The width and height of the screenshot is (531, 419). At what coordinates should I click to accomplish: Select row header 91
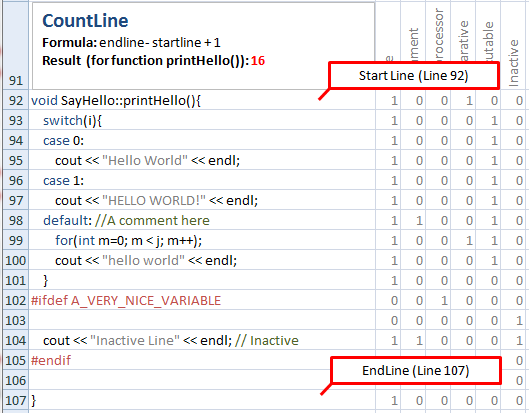[16, 45]
